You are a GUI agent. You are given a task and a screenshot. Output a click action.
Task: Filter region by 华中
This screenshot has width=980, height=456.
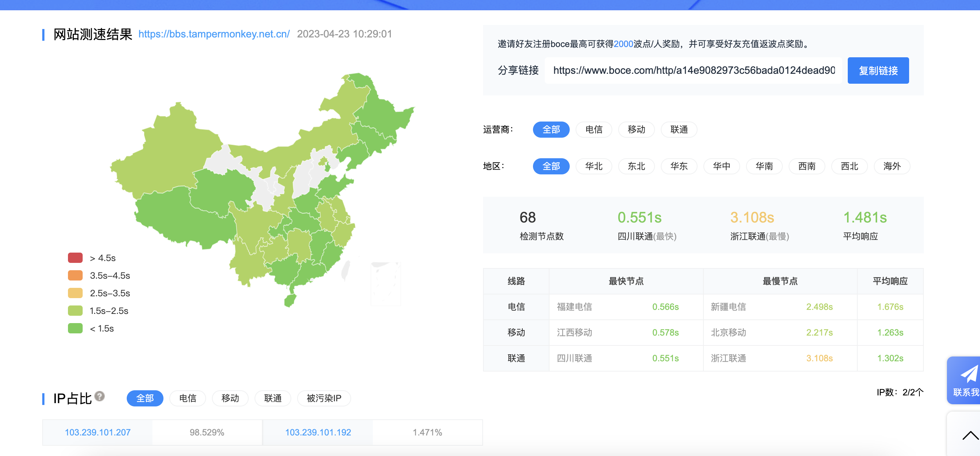click(x=721, y=166)
